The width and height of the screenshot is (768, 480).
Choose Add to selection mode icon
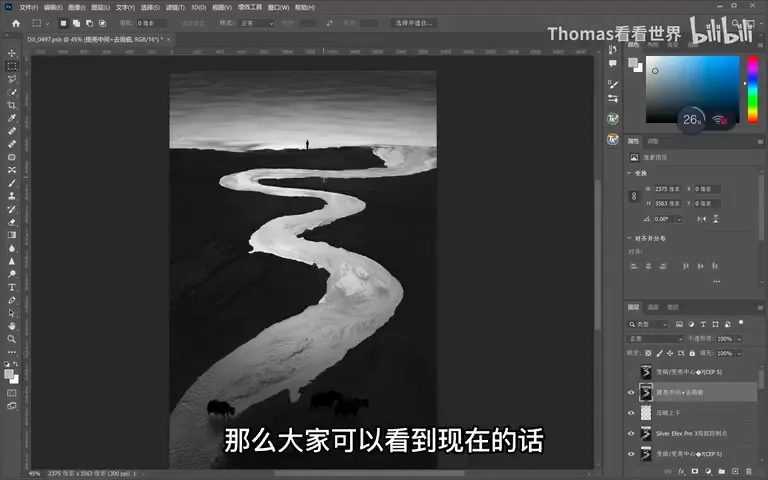click(x=76, y=23)
